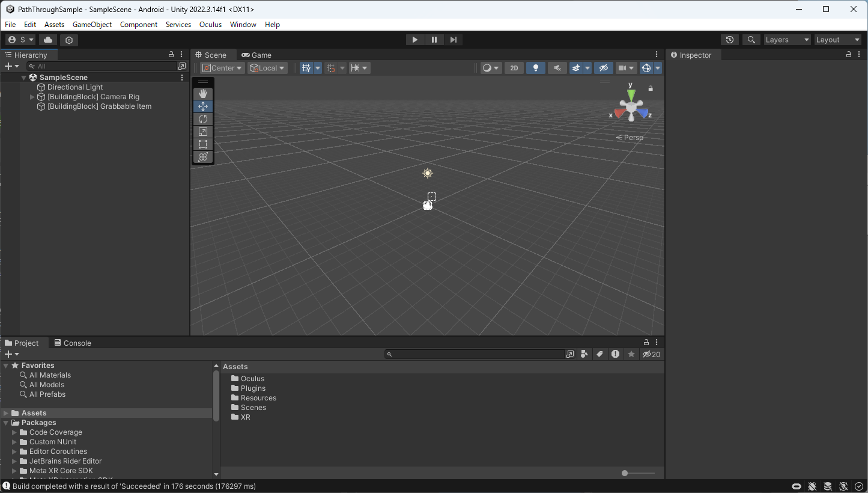
Task: Select the Rect Transform tool
Action: pyautogui.click(x=202, y=144)
